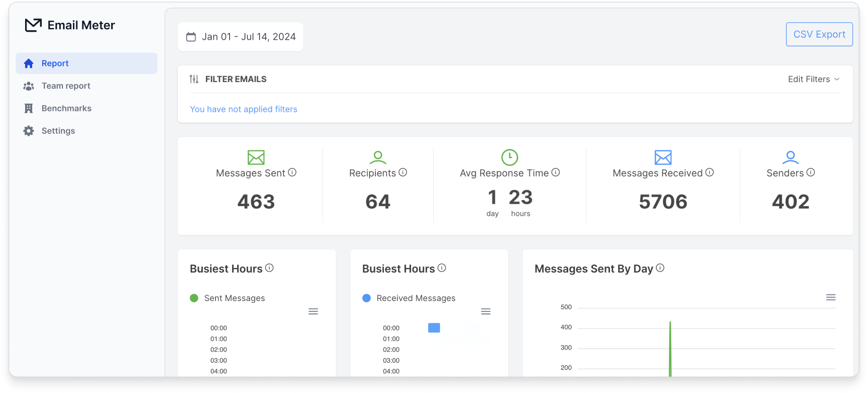868x393 pixels.
Task: Export data with CSV Export button
Action: pyautogui.click(x=819, y=34)
